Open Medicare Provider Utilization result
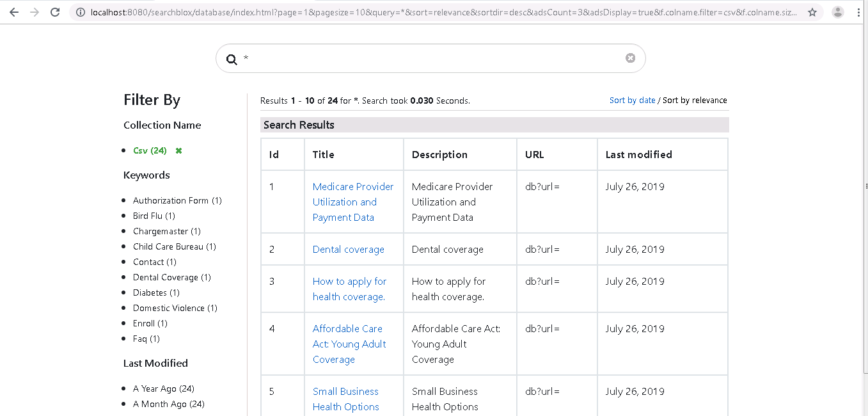This screenshot has width=868, height=416. point(352,202)
